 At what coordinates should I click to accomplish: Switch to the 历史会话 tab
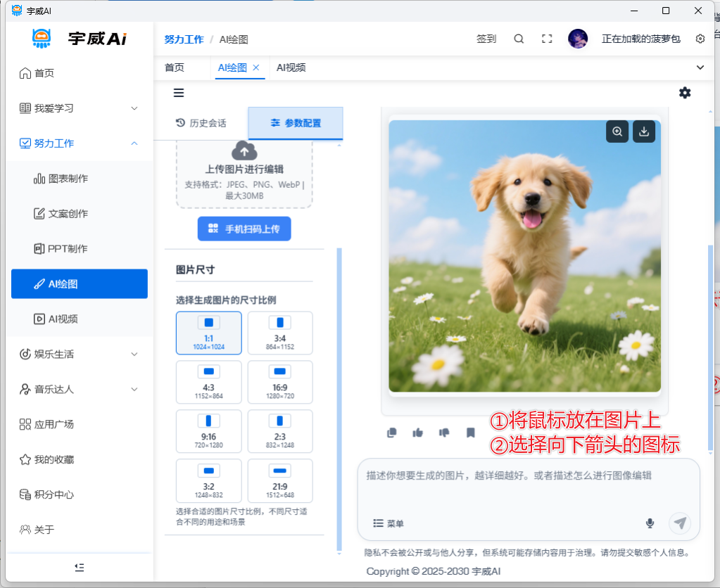[x=201, y=123]
